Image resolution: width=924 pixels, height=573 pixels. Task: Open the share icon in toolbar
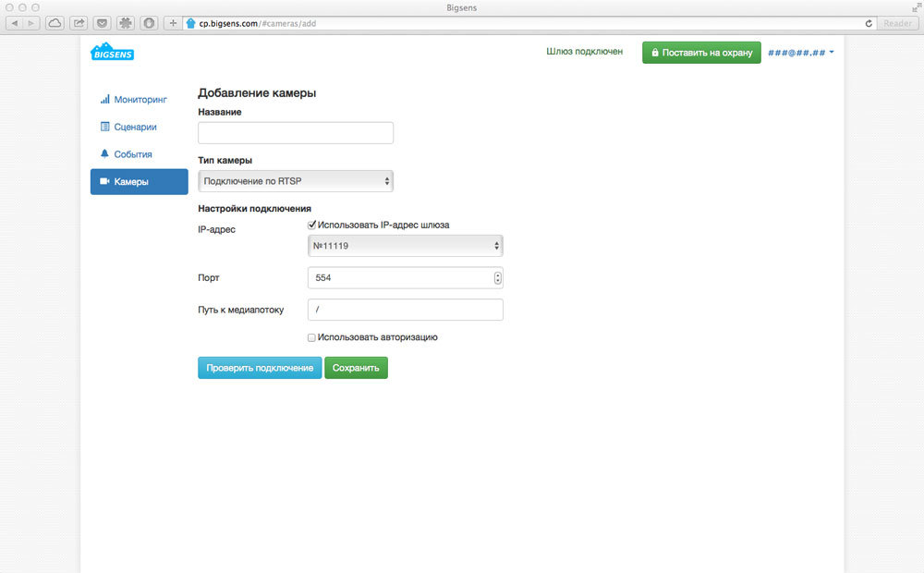pos(79,24)
